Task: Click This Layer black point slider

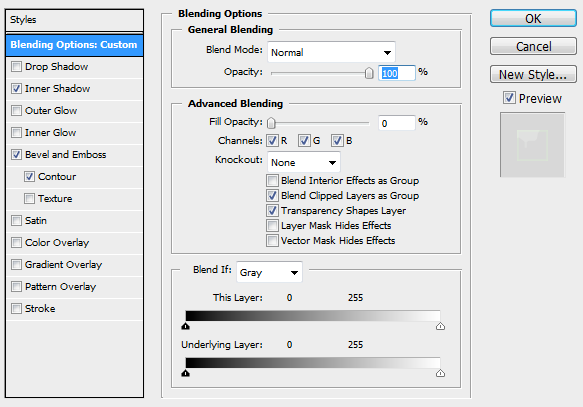Action: coord(186,326)
